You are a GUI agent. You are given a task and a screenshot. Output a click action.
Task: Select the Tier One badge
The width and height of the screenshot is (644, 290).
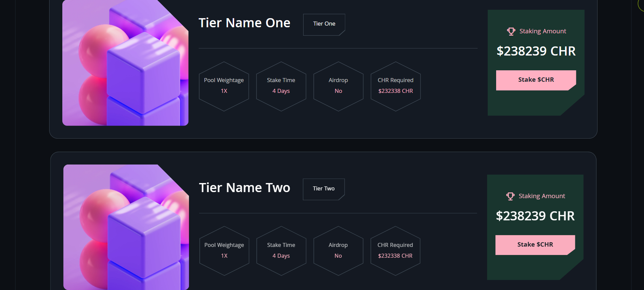point(324,24)
